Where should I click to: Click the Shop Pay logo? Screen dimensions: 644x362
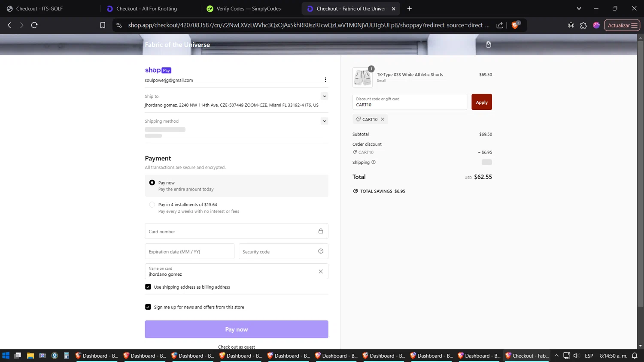click(158, 70)
